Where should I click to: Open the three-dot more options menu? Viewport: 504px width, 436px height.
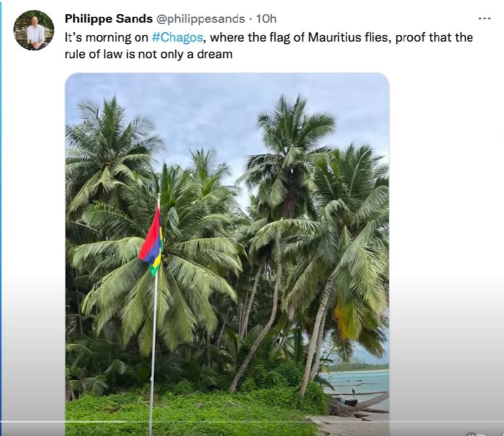click(x=484, y=18)
